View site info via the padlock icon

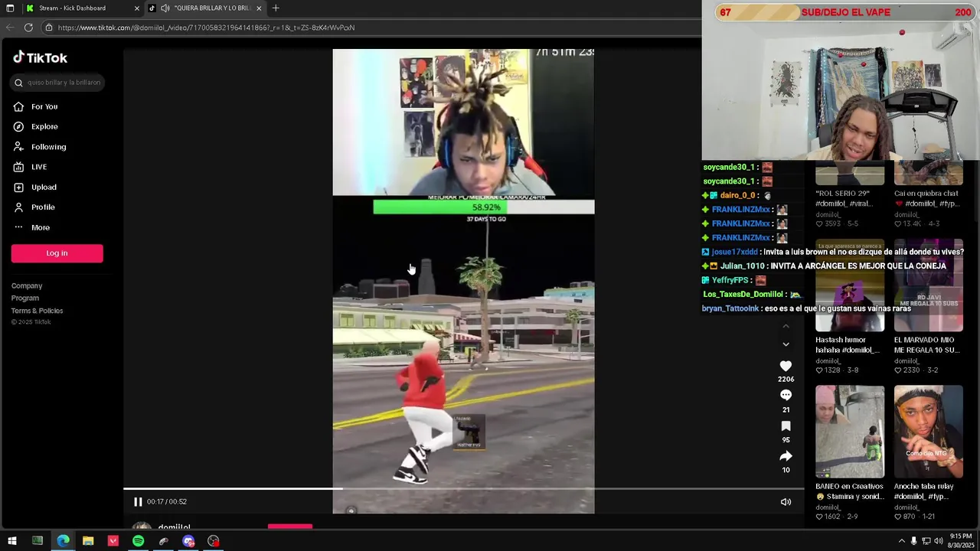point(48,28)
